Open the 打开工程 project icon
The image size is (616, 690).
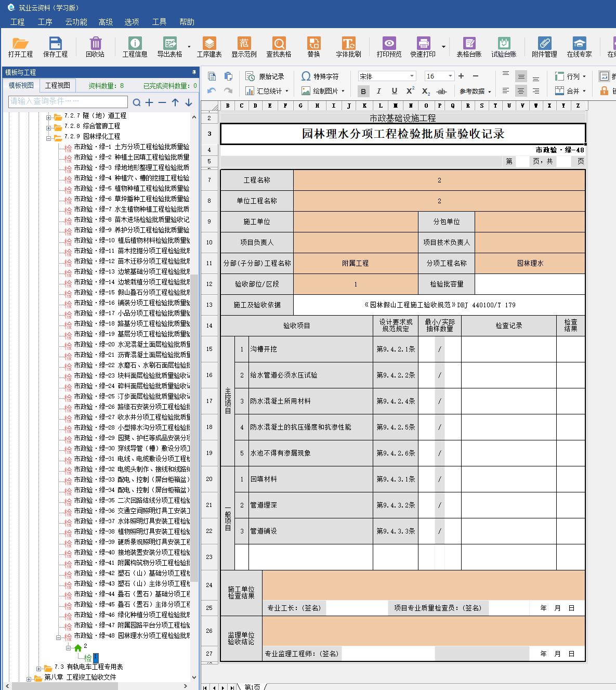pos(20,47)
